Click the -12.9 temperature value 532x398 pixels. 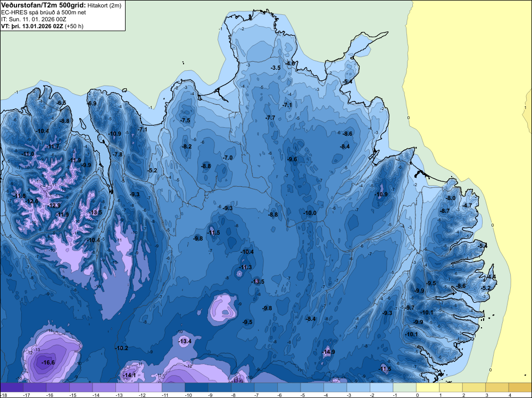coord(54,205)
